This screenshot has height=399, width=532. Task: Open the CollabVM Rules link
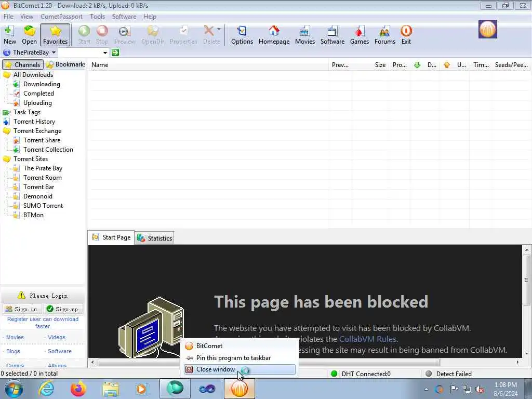coord(367,339)
